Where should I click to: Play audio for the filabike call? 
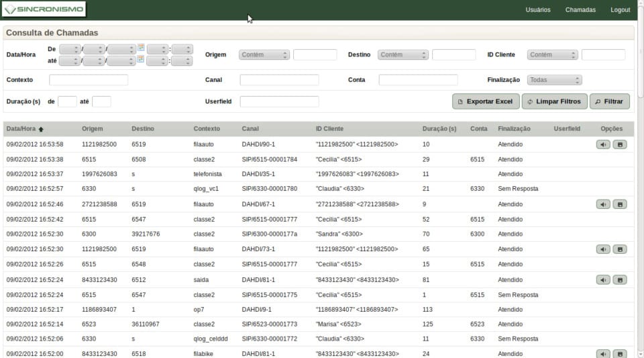(x=603, y=354)
